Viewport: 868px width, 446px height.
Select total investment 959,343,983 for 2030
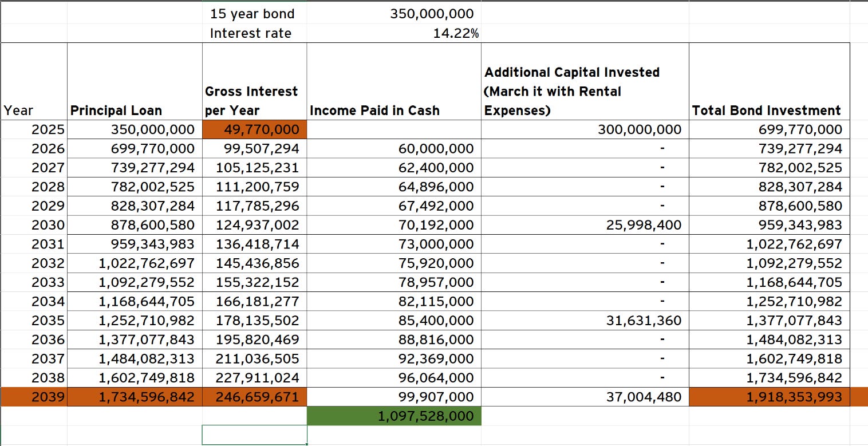pos(769,225)
